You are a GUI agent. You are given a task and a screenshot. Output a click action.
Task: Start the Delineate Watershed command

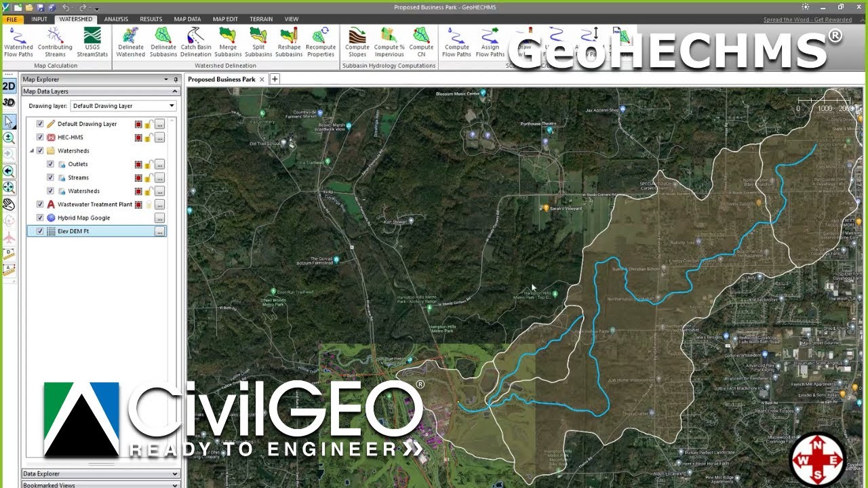131,42
